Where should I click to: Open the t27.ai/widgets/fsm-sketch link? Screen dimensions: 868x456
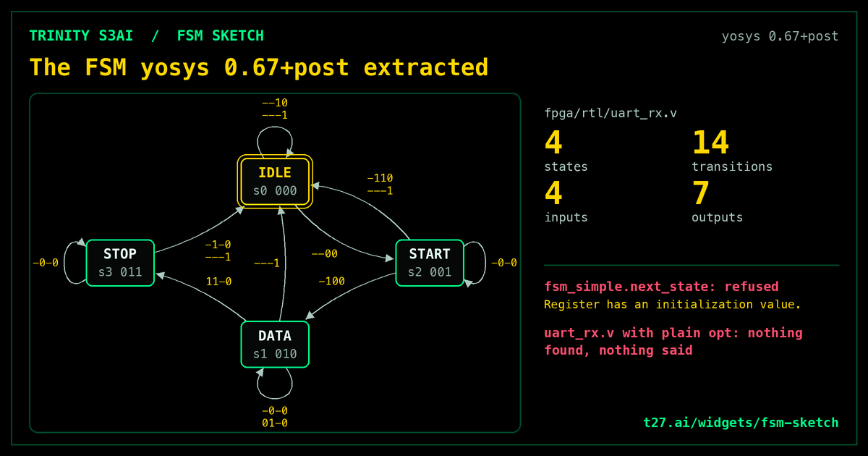(x=741, y=423)
